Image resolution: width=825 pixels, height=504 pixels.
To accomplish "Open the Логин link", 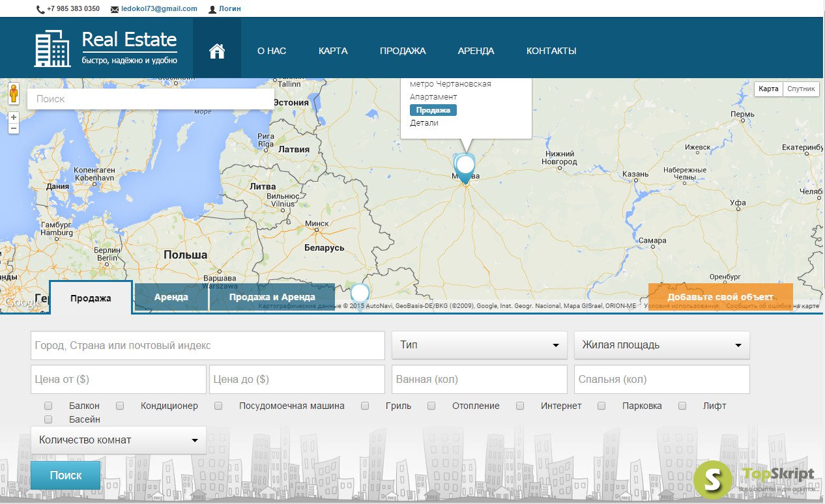I will click(x=230, y=9).
